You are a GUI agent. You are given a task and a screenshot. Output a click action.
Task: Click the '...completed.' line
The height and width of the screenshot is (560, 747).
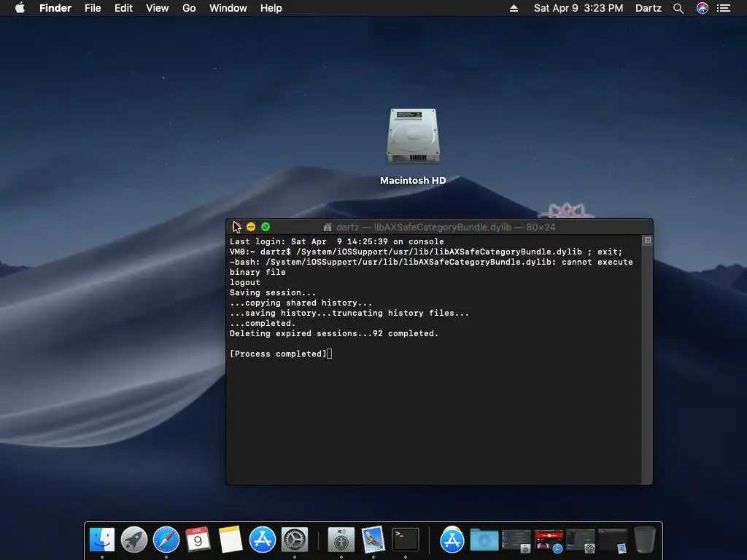263,323
